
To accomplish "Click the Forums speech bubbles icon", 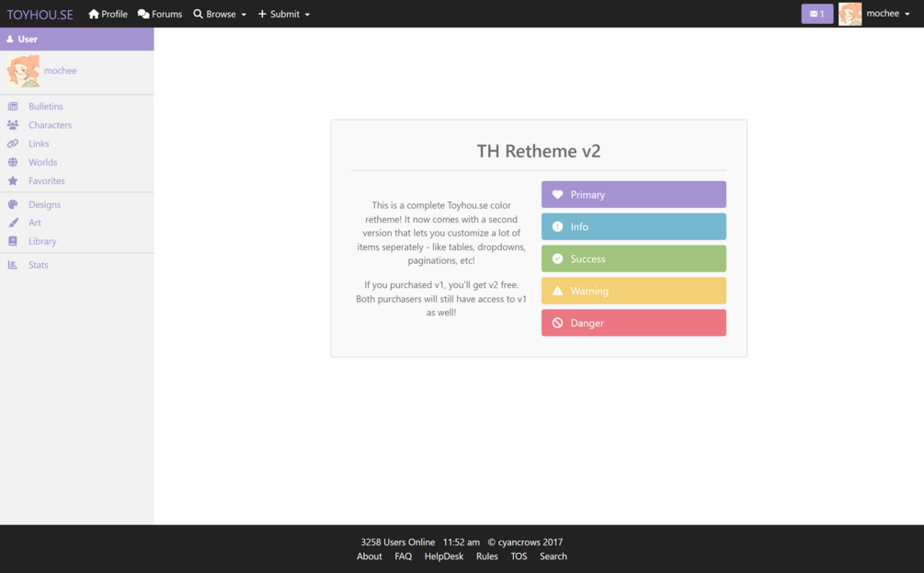I will click(x=143, y=14).
